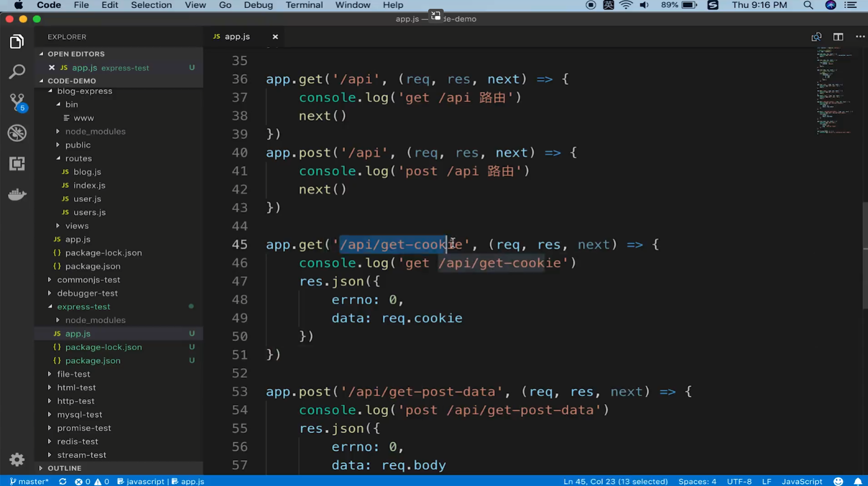Change the UTF-8 file encoding
This screenshot has width=868, height=486.
point(739,482)
